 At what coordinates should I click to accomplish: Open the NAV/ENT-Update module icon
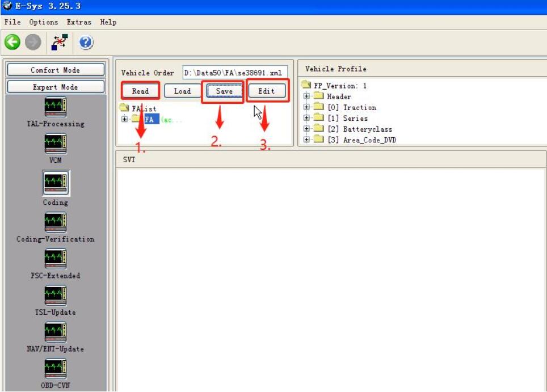[x=56, y=332]
